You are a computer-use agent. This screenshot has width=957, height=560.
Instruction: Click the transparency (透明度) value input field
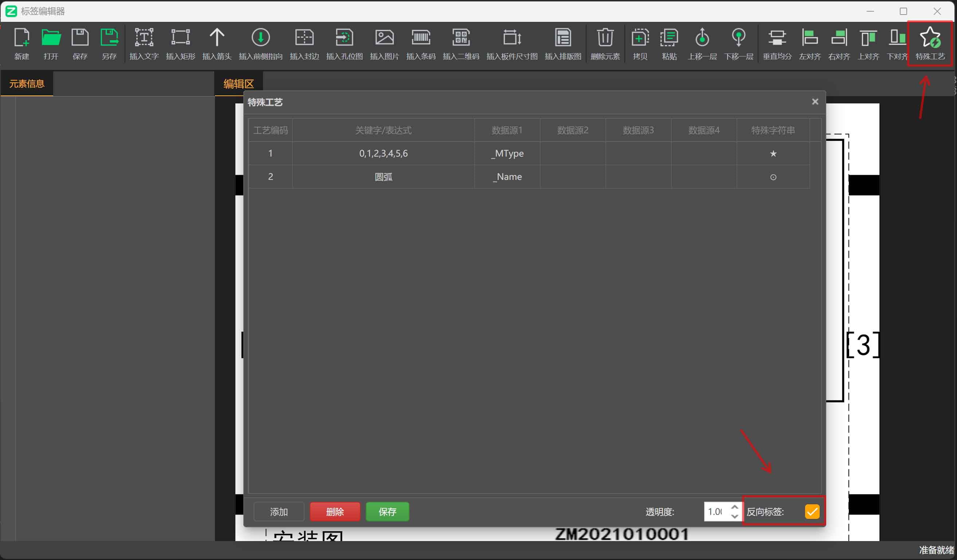tap(716, 512)
